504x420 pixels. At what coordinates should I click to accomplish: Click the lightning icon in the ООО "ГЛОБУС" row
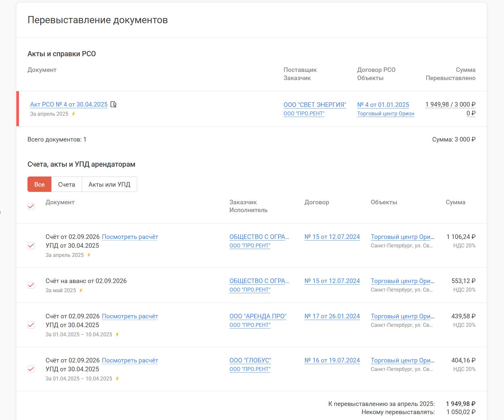tap(117, 378)
